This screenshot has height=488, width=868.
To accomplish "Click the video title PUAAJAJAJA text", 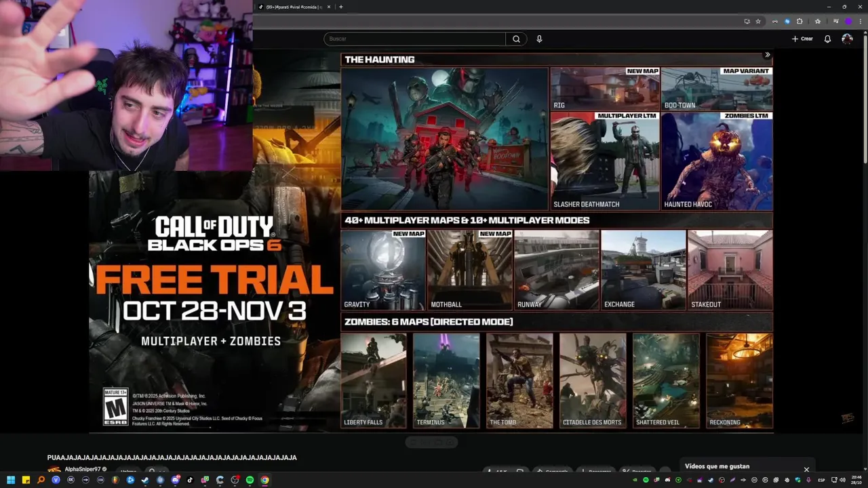I will [x=172, y=457].
